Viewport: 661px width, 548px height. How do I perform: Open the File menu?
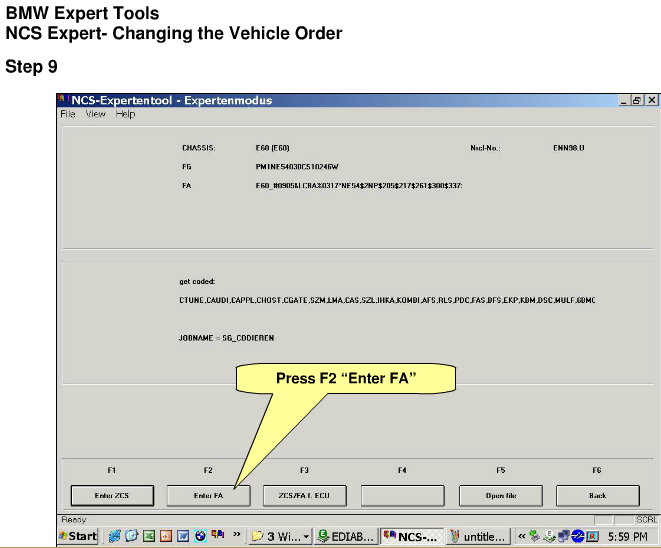coord(67,114)
